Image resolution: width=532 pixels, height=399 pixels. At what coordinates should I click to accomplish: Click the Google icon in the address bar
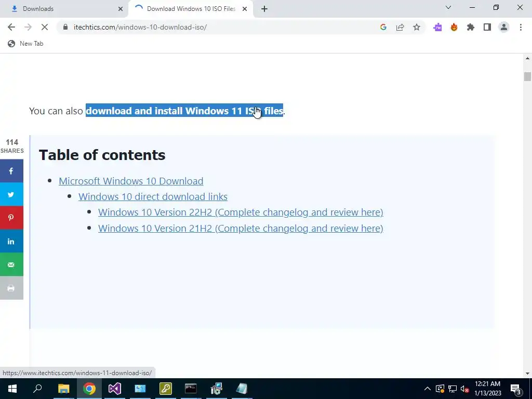(x=383, y=27)
